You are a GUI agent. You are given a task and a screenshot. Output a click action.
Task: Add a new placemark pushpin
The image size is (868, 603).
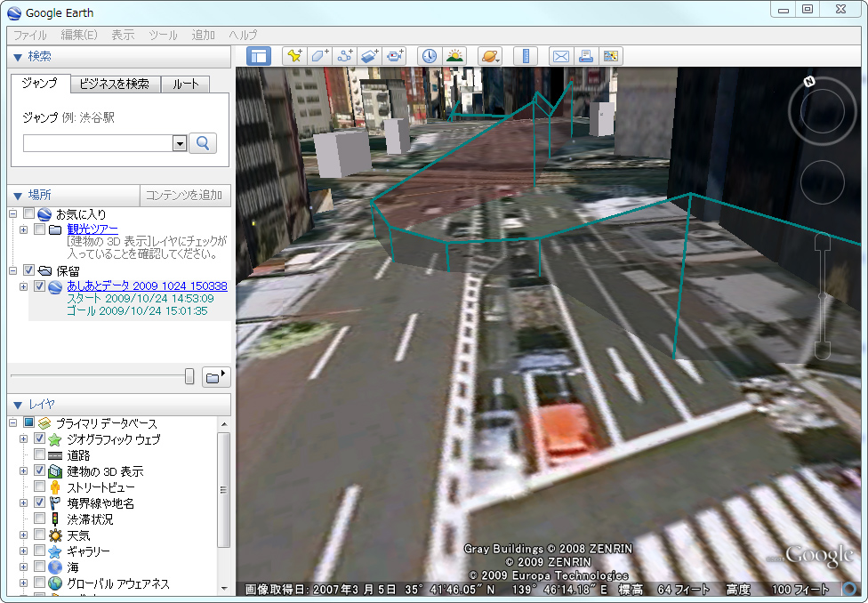click(294, 55)
